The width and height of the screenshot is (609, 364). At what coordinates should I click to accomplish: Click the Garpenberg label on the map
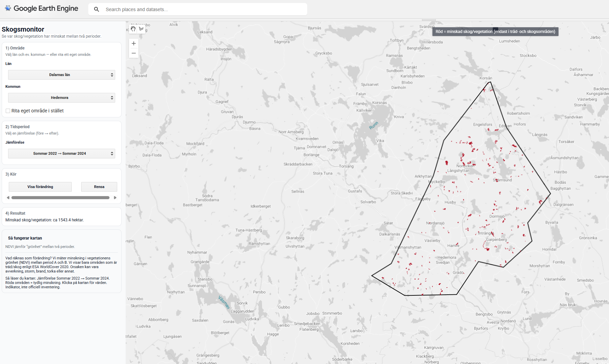click(x=496, y=240)
